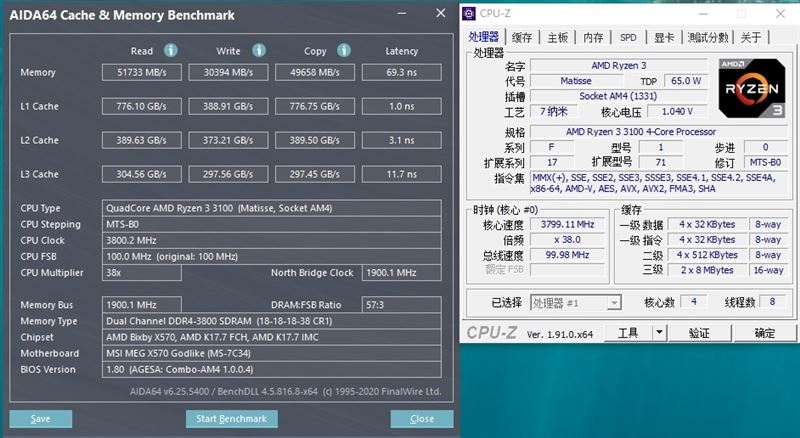Click the 名字 AMD Ryzen 3 field

619,65
